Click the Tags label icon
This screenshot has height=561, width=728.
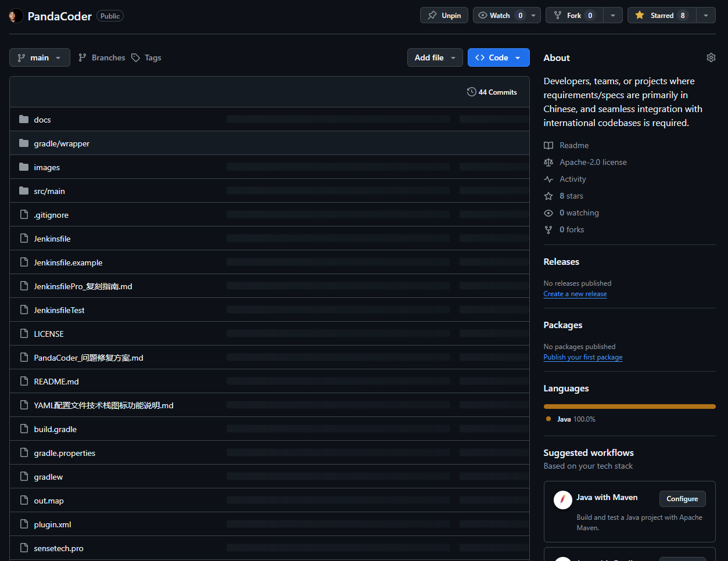click(x=135, y=57)
